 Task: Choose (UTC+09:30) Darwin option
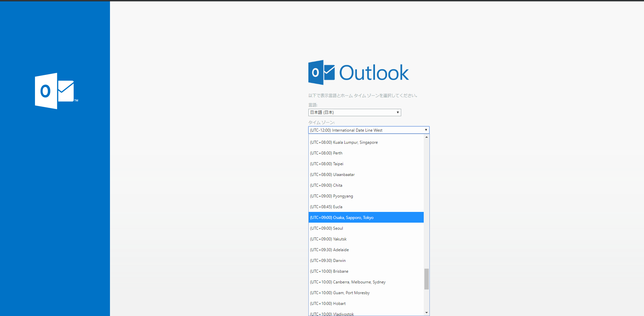pyautogui.click(x=366, y=261)
